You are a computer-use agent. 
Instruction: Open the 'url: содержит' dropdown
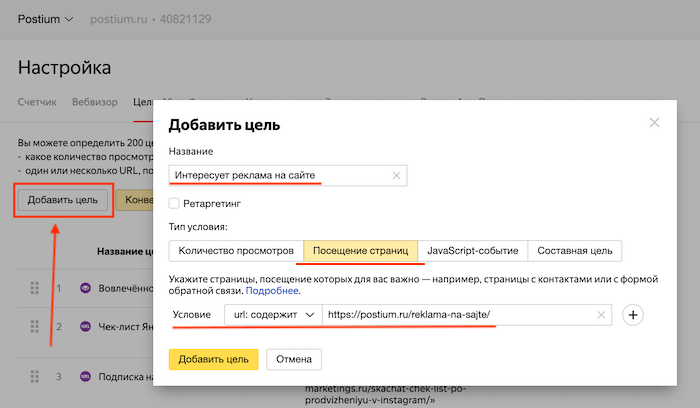[272, 315]
